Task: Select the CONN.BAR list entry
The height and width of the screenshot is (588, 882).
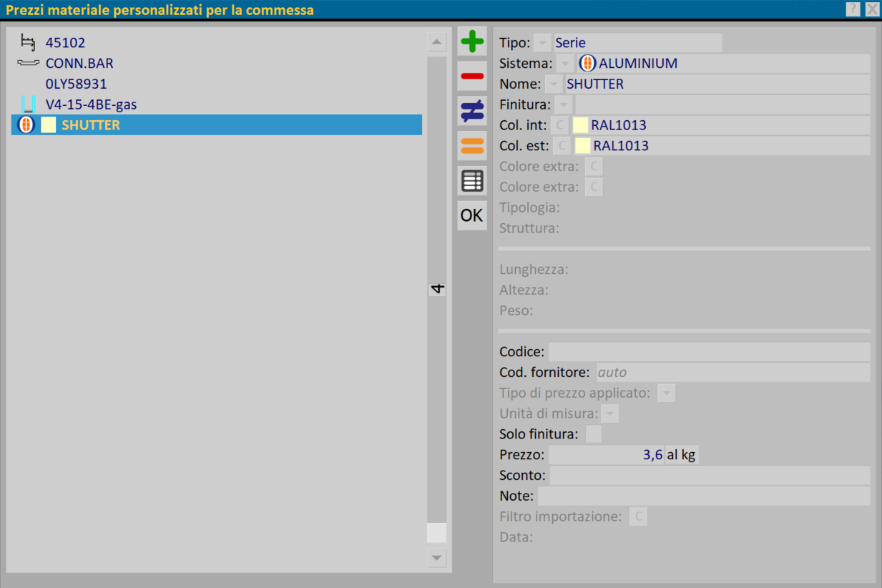Action: pos(79,64)
